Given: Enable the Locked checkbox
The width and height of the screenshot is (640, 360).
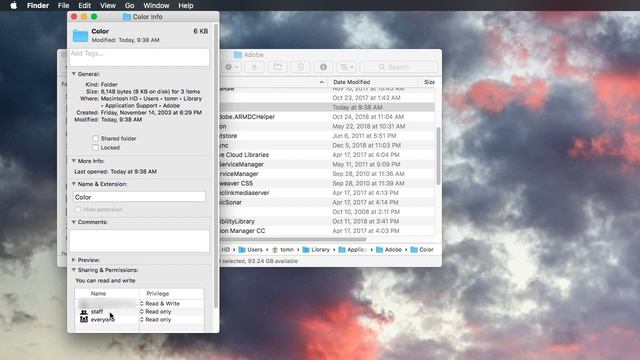Looking at the screenshot, I should (x=95, y=147).
